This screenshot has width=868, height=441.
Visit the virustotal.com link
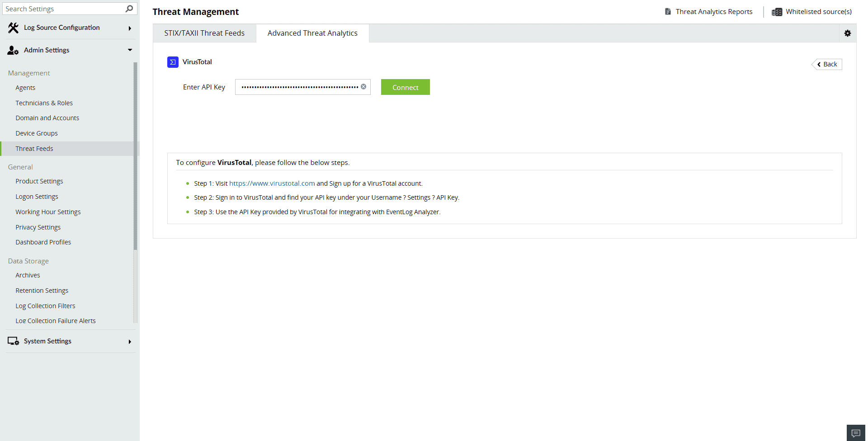click(x=272, y=183)
